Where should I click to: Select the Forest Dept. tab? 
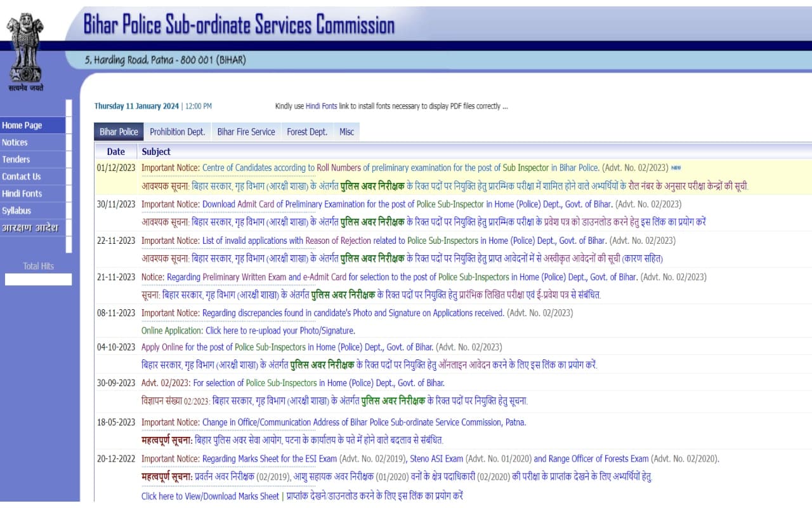coord(307,132)
